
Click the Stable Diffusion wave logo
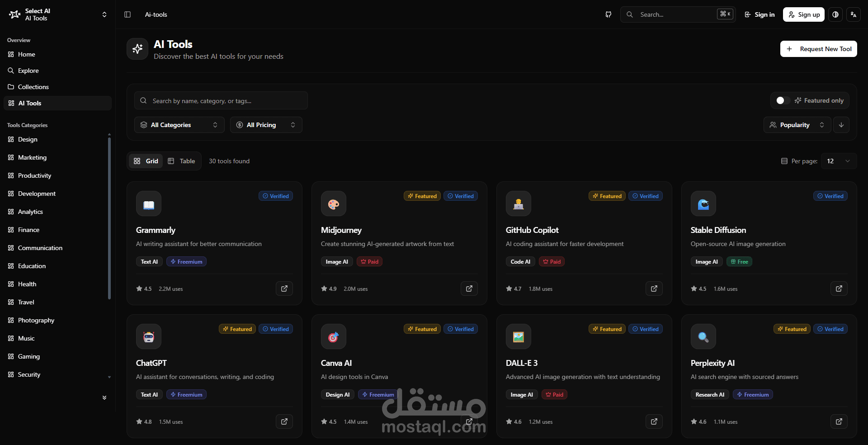[703, 204]
